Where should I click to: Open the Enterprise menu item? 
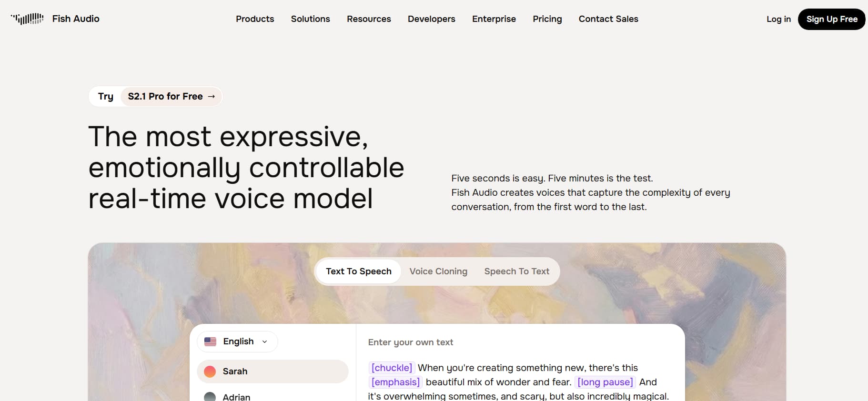tap(494, 19)
